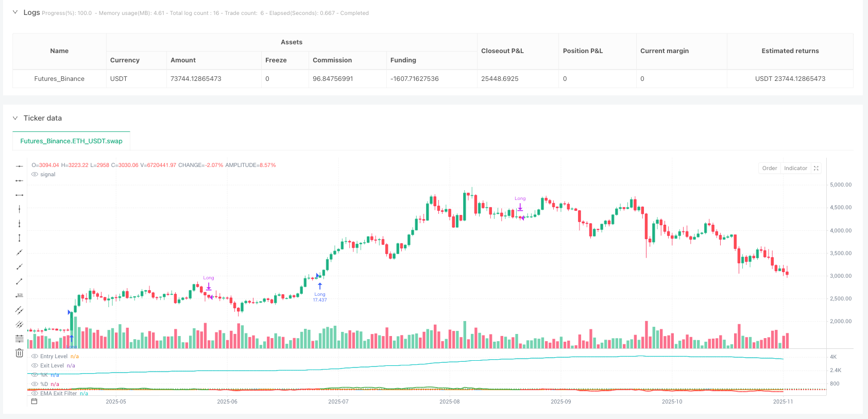Image resolution: width=868 pixels, height=419 pixels.
Task: Choose the topmost horizontal line drawing tool
Action: (19, 166)
